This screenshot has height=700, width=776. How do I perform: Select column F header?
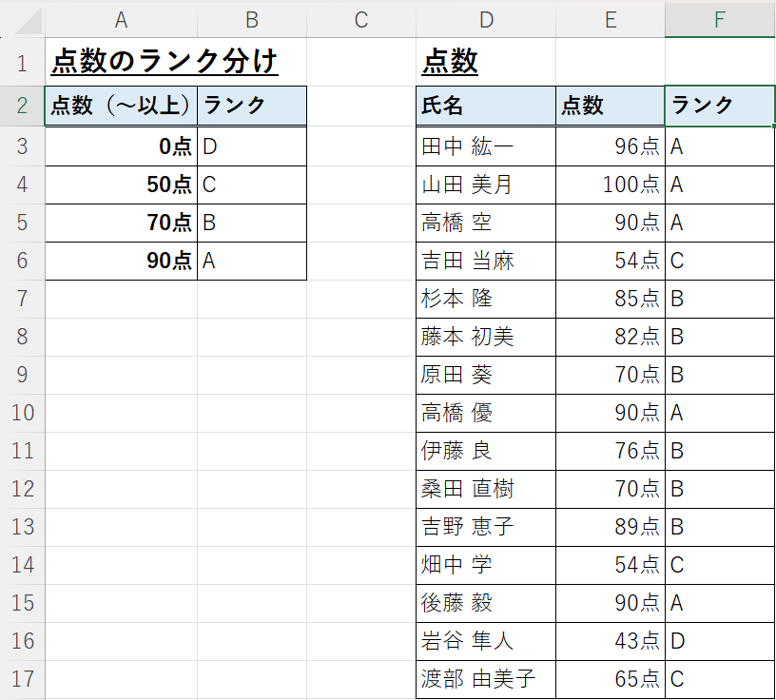point(720,20)
